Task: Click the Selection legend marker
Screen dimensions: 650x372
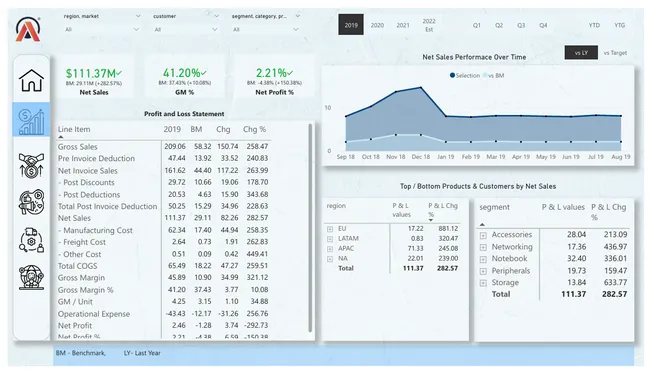Action: (452, 75)
